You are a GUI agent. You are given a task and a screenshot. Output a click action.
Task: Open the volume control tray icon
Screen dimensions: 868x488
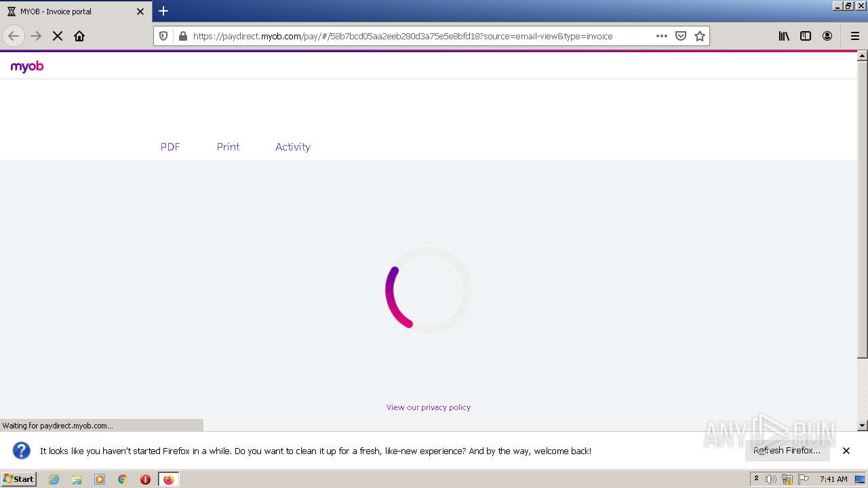(771, 479)
